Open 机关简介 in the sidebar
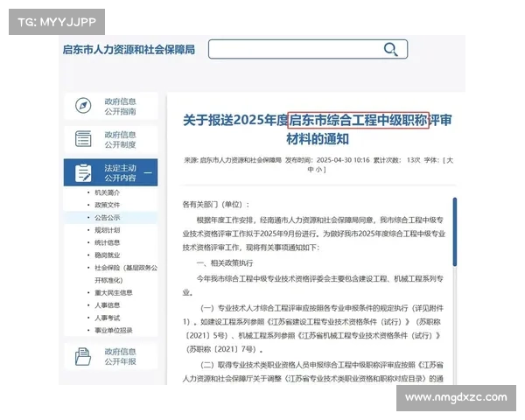The height and width of the screenshot is (420, 525). [107, 192]
